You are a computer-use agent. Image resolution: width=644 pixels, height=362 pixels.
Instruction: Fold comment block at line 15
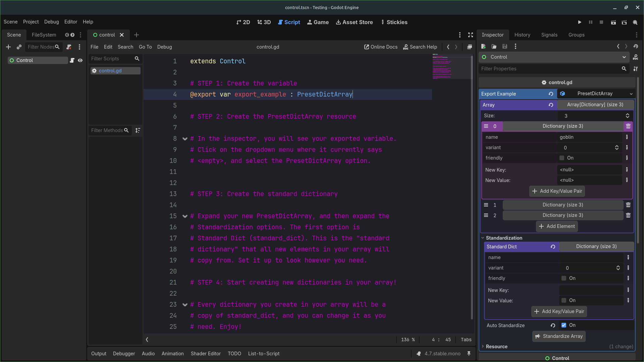click(x=185, y=216)
